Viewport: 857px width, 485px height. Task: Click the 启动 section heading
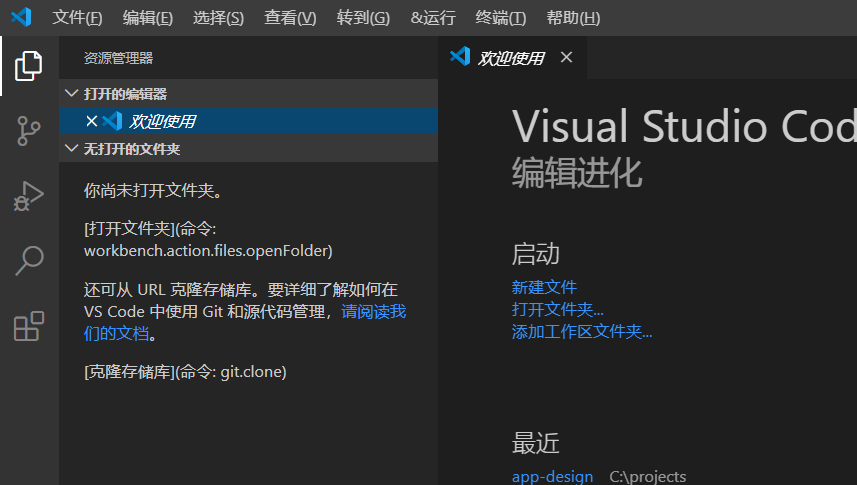pos(536,254)
